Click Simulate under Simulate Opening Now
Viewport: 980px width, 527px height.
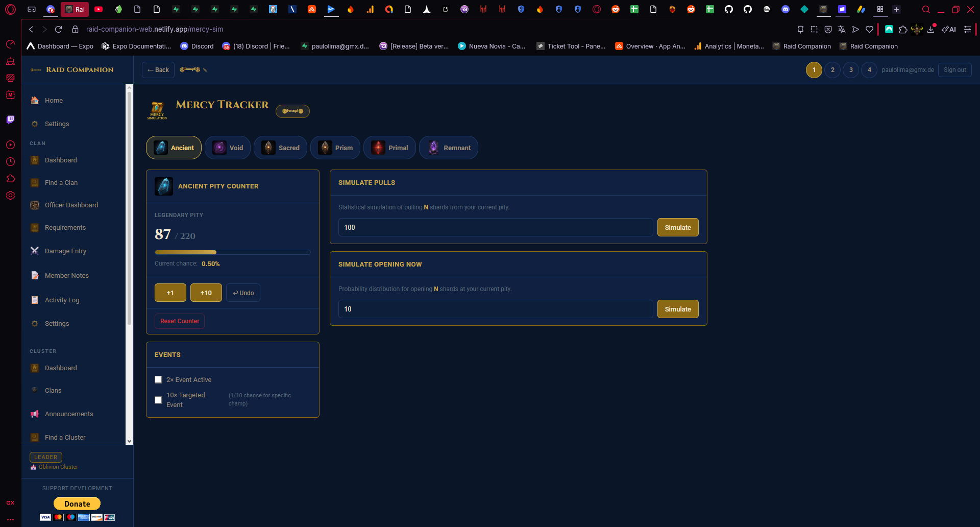pos(678,309)
